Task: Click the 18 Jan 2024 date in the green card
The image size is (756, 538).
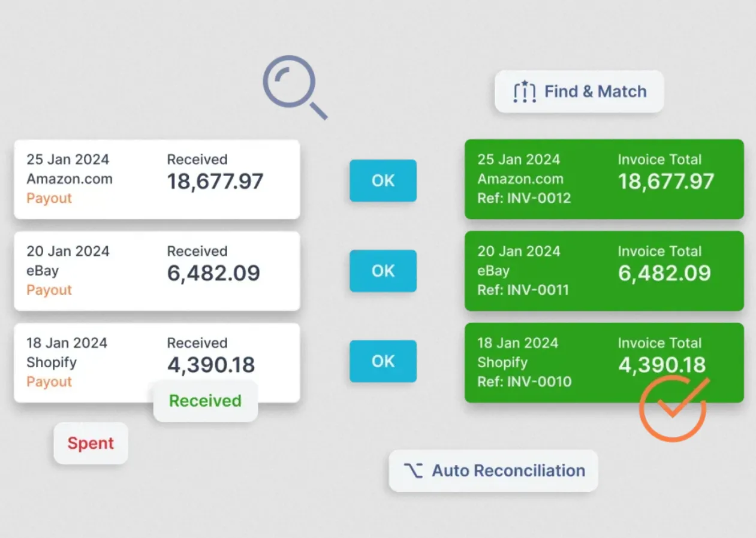Action: point(517,343)
